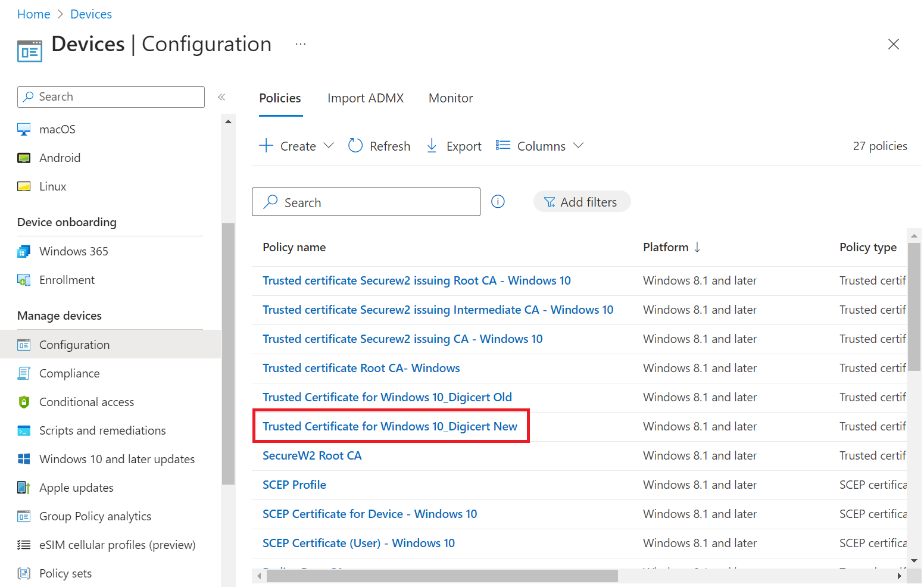This screenshot has width=924, height=587.
Task: Open Securew2 issuing Intermediate CA policy
Action: click(x=438, y=310)
